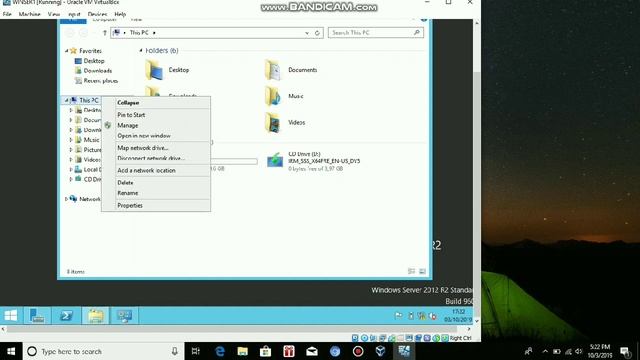Choose Map network drive option

142,148
